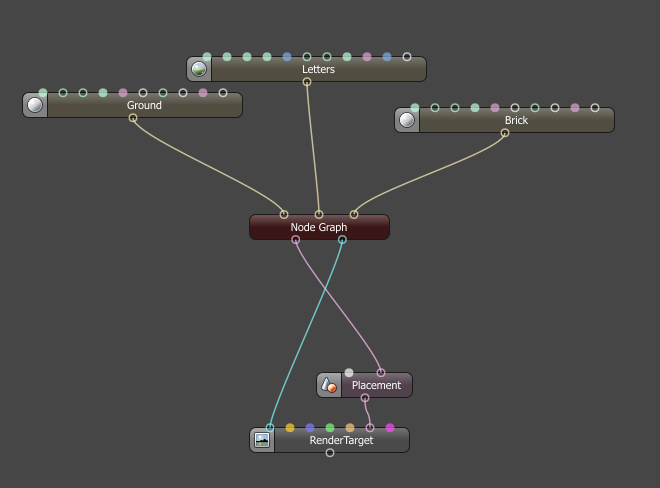Click the first green input pin on Letters
Image resolution: width=660 pixels, height=488 pixels.
[x=207, y=56]
